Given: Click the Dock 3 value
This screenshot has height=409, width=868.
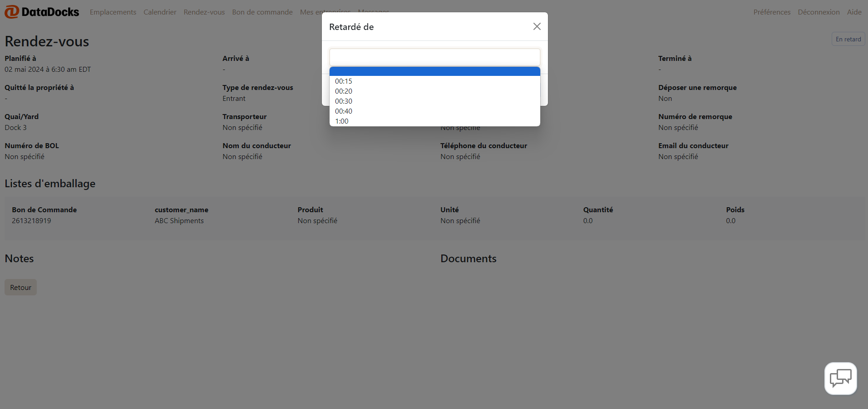Looking at the screenshot, I should tap(15, 127).
